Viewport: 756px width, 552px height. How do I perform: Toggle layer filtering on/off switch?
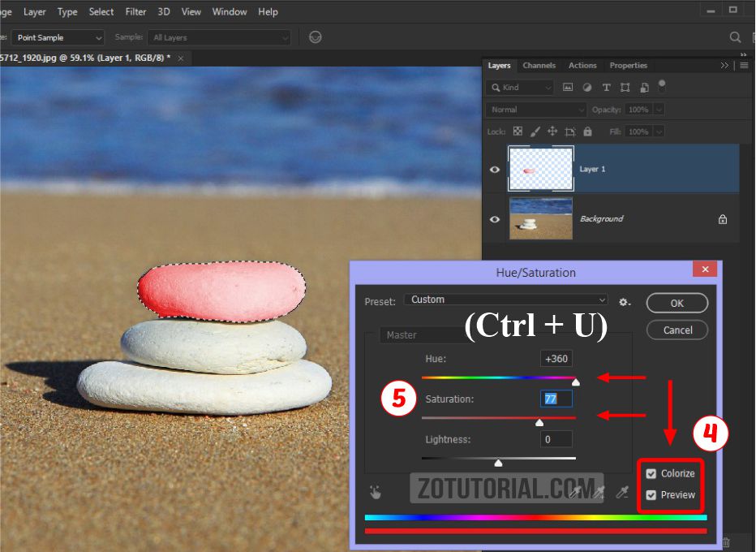[x=662, y=86]
